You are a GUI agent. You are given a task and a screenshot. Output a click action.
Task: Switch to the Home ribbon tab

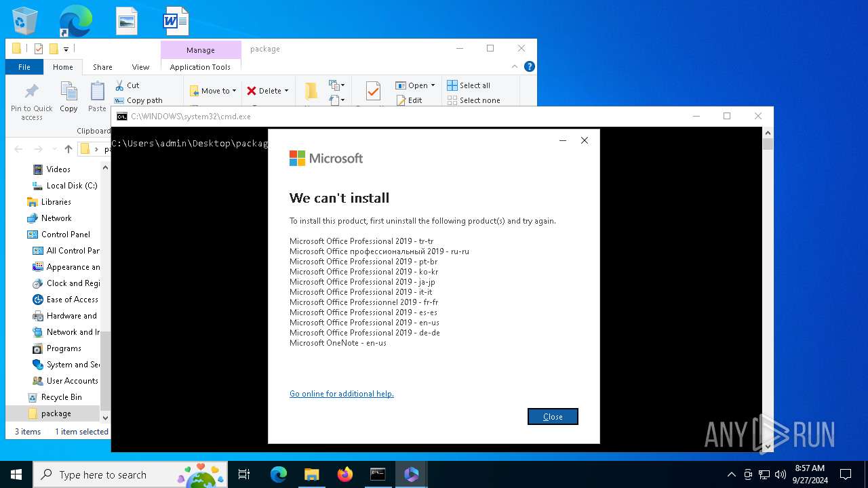(63, 67)
